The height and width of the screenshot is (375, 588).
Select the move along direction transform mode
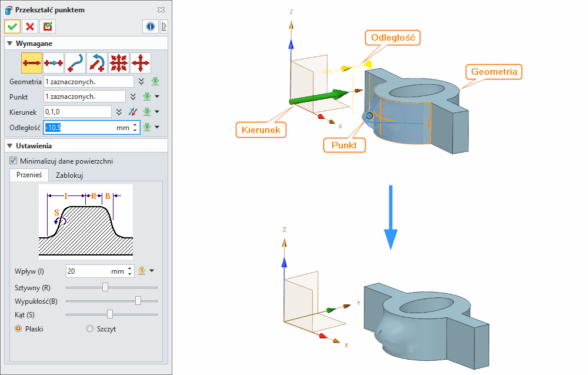click(x=32, y=63)
